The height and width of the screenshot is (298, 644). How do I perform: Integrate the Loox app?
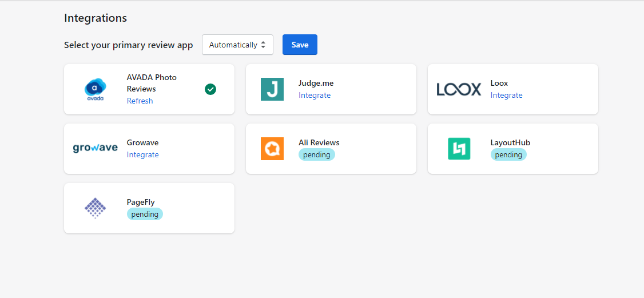[506, 95]
